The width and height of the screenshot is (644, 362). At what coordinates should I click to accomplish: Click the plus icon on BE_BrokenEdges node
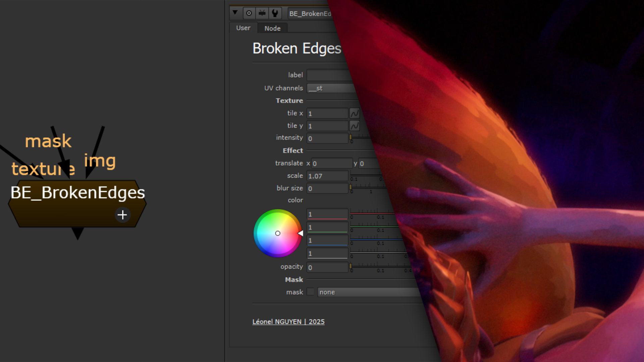coord(122,215)
